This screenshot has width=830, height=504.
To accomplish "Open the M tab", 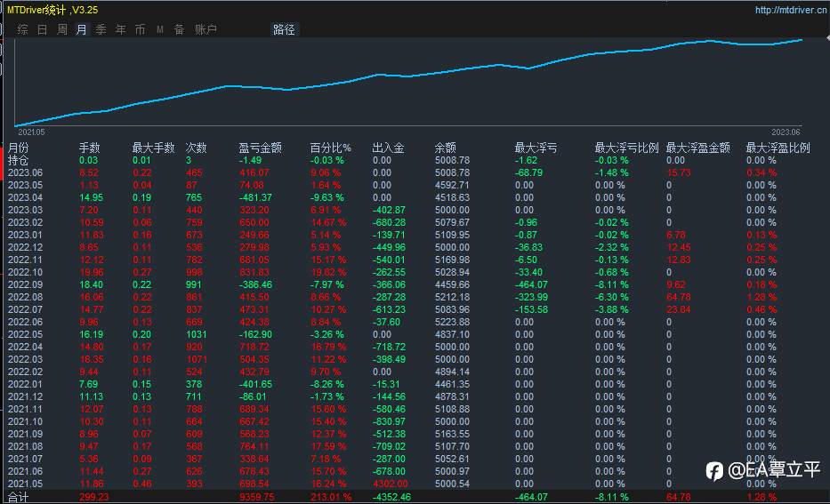I will pyautogui.click(x=159, y=29).
